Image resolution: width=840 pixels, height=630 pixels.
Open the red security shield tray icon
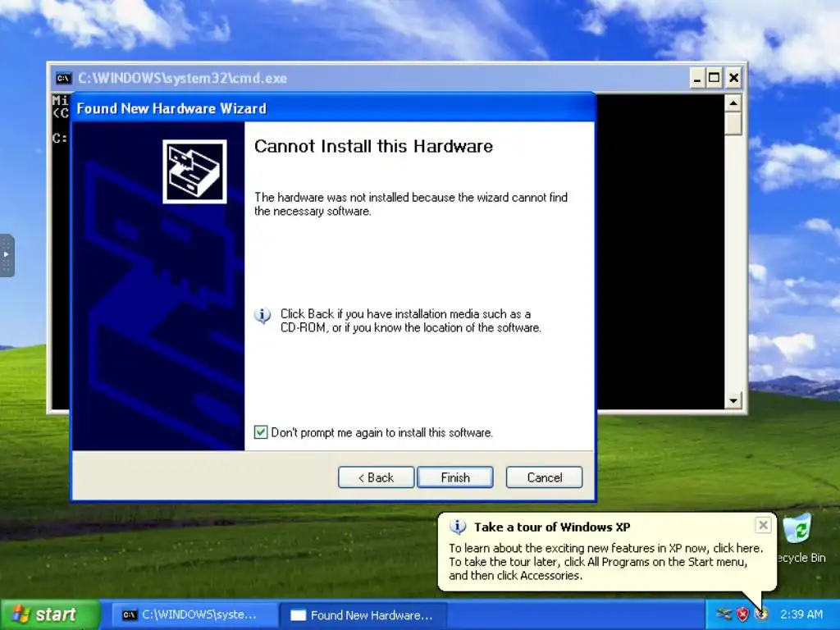(x=742, y=614)
